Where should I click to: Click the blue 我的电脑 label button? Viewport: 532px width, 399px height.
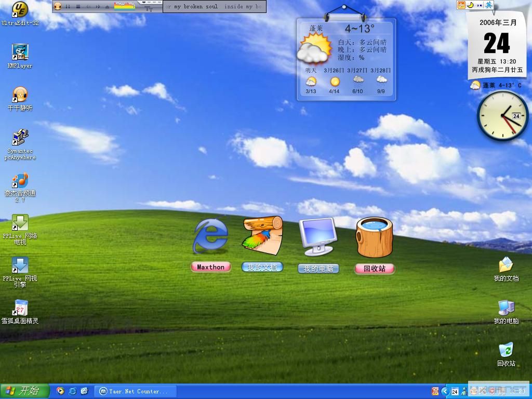click(318, 269)
